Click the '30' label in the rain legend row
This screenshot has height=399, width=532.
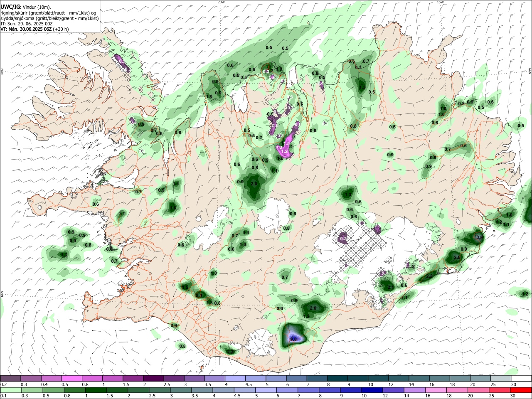[512, 396]
